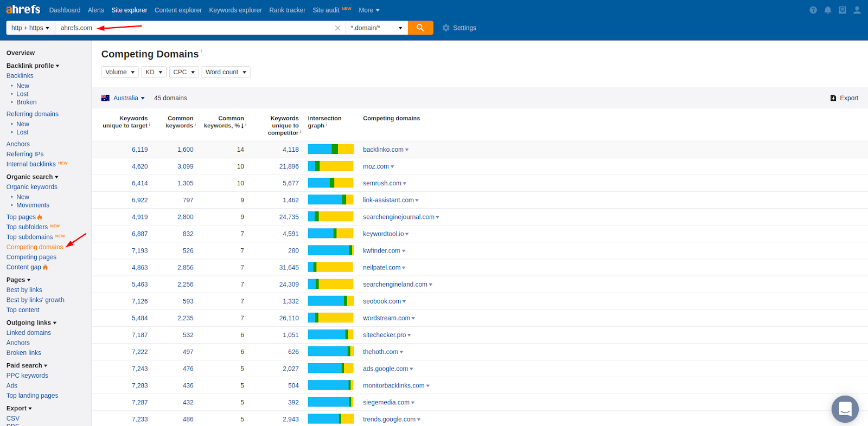Open Top subfolders in sidebar
The height and width of the screenshot is (426, 868).
tap(27, 227)
